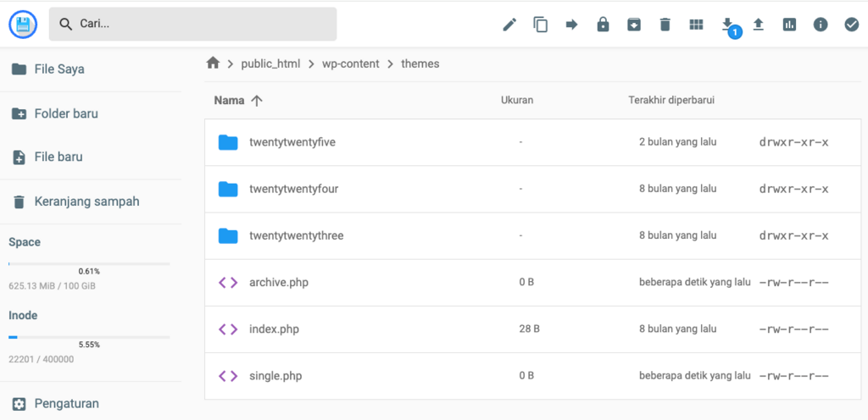Click the rename pencil icon

tap(509, 25)
